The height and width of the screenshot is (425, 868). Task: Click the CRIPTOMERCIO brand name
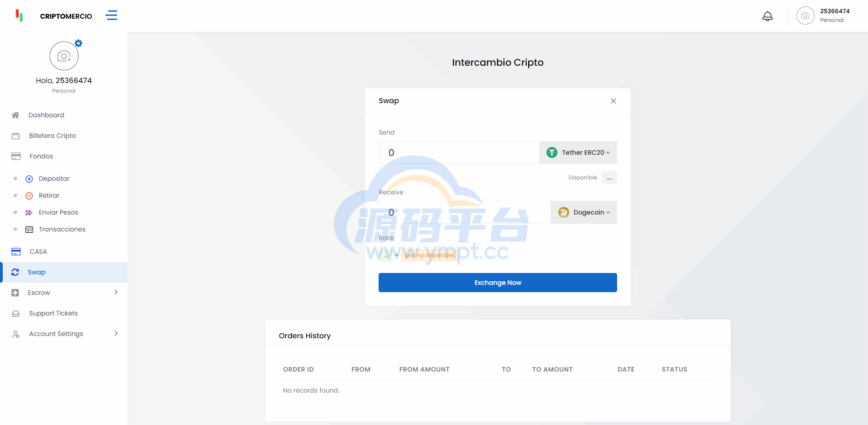[66, 16]
